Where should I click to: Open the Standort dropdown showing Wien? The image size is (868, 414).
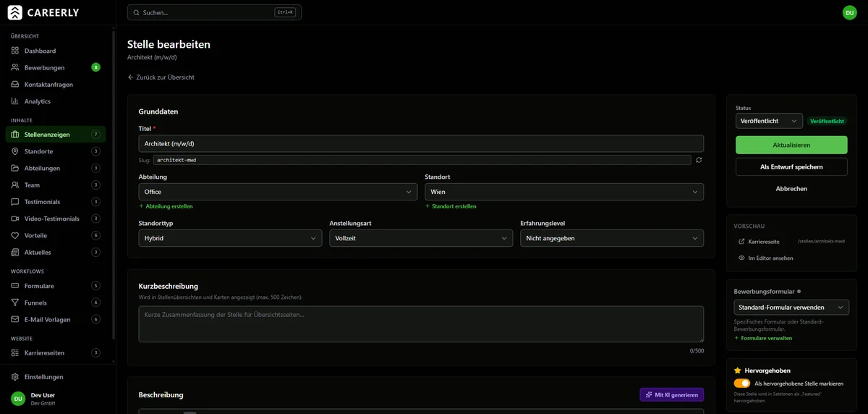point(564,192)
